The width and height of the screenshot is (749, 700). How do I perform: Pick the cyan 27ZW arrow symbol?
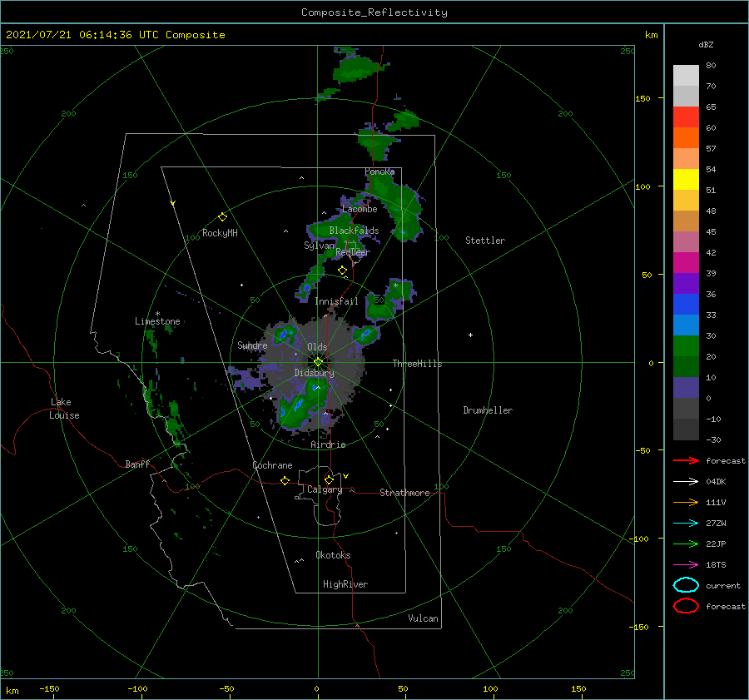tap(686, 524)
